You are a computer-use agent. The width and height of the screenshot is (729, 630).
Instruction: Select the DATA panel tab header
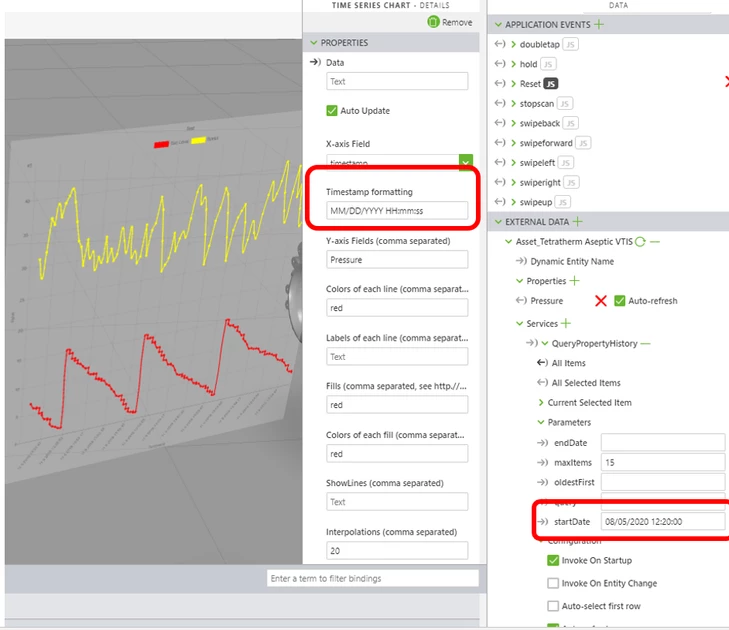coord(618,5)
